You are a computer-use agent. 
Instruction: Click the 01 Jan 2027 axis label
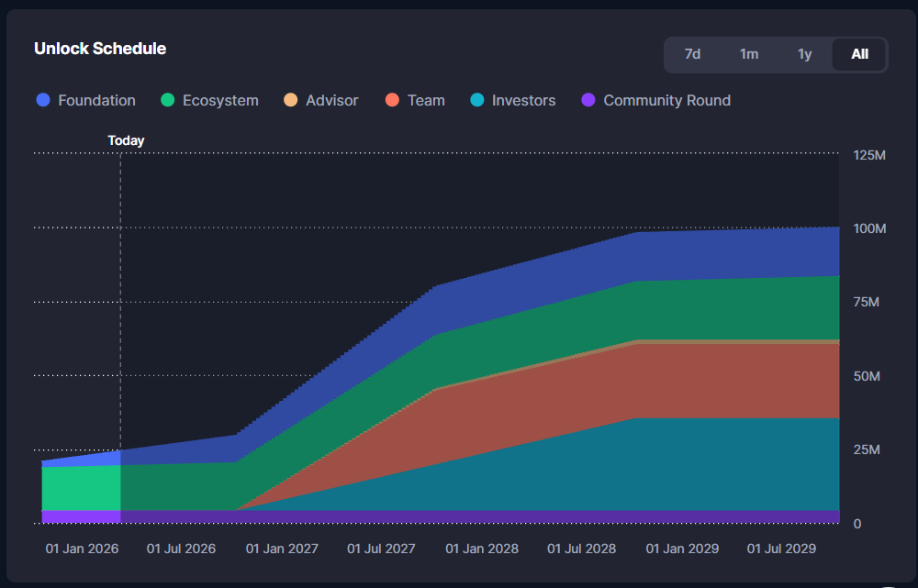pyautogui.click(x=283, y=549)
